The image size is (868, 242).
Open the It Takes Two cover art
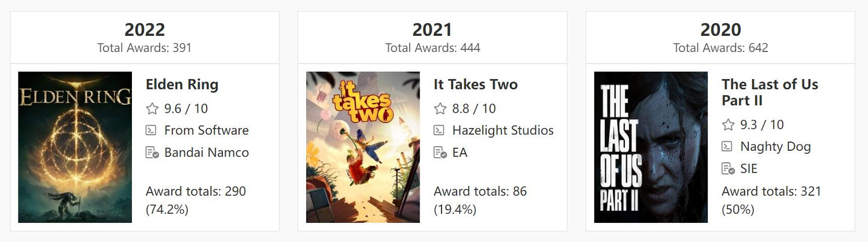pyautogui.click(x=363, y=147)
